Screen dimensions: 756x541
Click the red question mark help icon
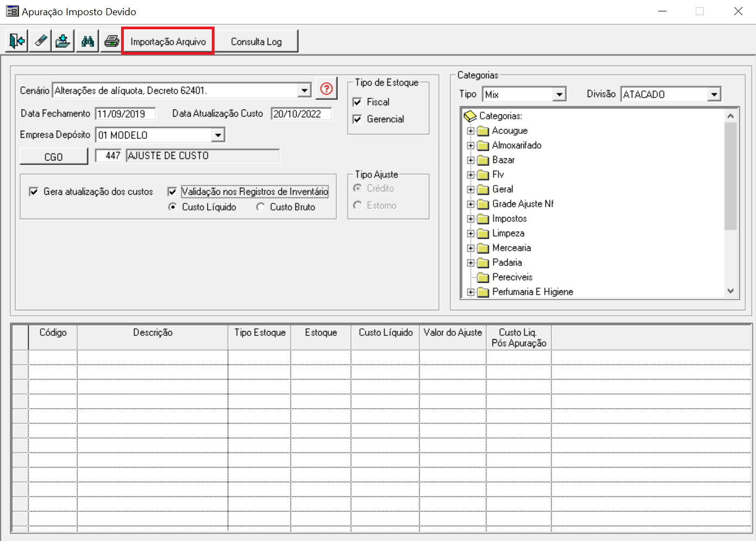[x=326, y=88]
